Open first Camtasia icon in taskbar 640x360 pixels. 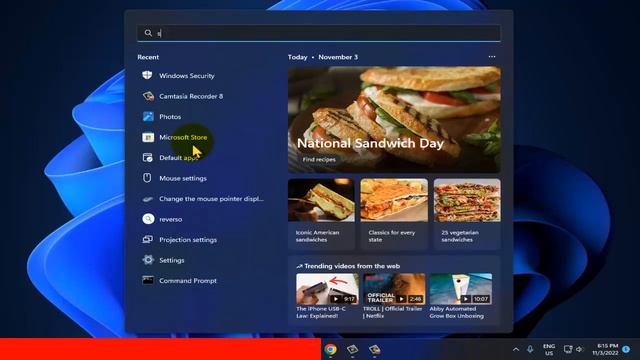pyautogui.click(x=352, y=349)
